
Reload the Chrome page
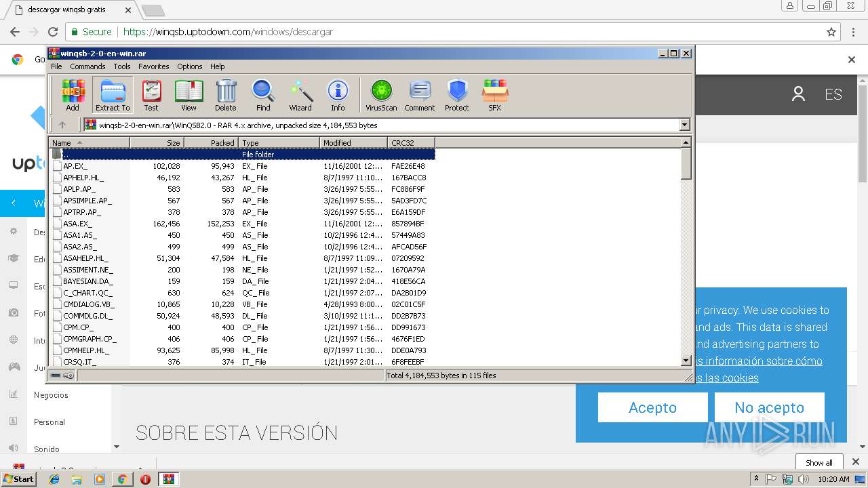53,32
